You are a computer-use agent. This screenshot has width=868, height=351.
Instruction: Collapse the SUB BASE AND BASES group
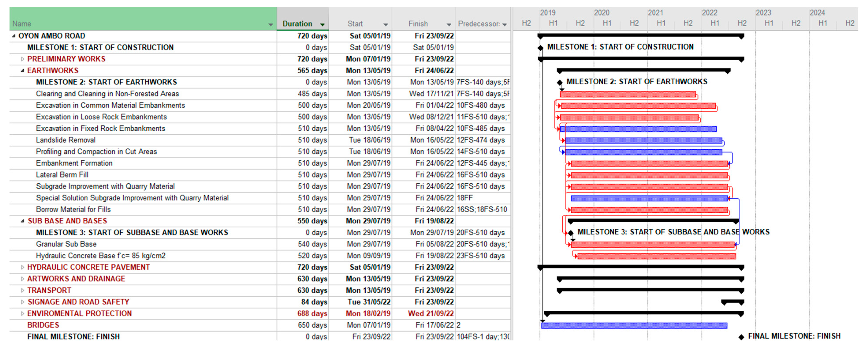(x=22, y=221)
